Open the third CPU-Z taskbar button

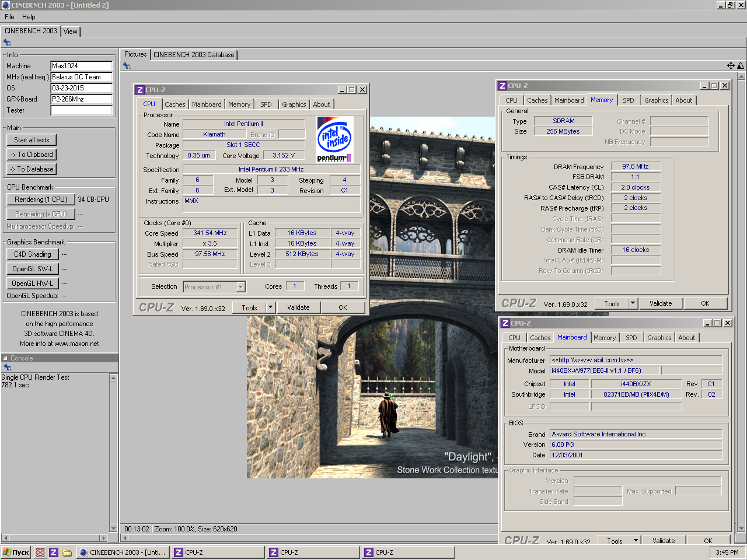pos(409,552)
